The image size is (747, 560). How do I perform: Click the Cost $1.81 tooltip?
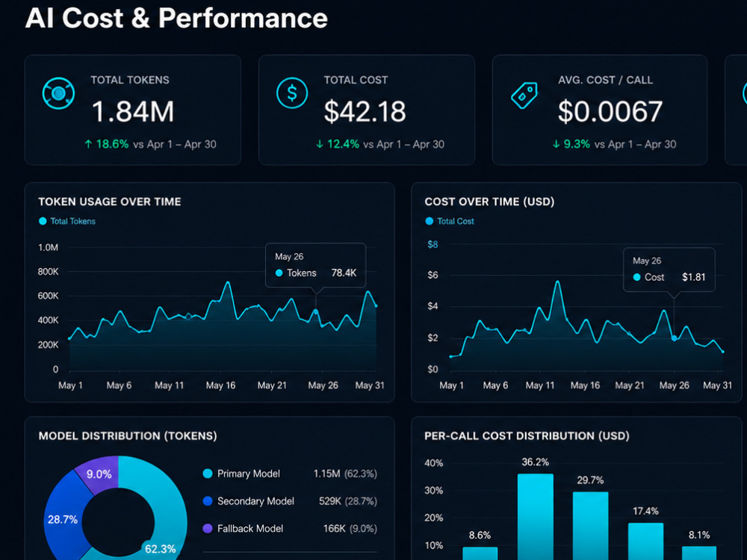(669, 270)
